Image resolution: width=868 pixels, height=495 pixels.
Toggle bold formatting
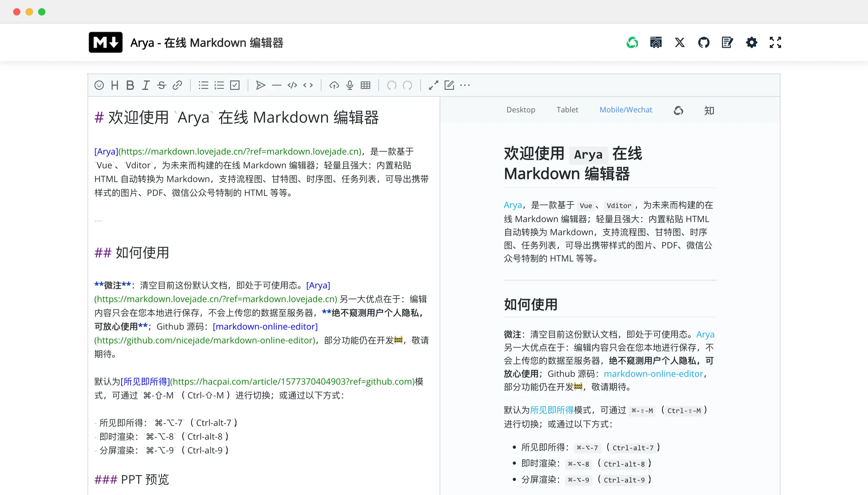(130, 85)
